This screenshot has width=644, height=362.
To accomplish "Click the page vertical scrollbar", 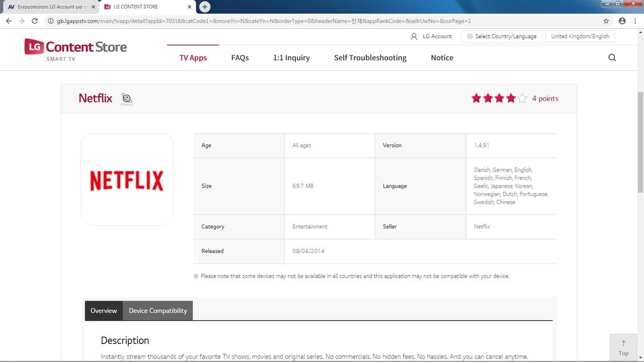I will pyautogui.click(x=640, y=142).
